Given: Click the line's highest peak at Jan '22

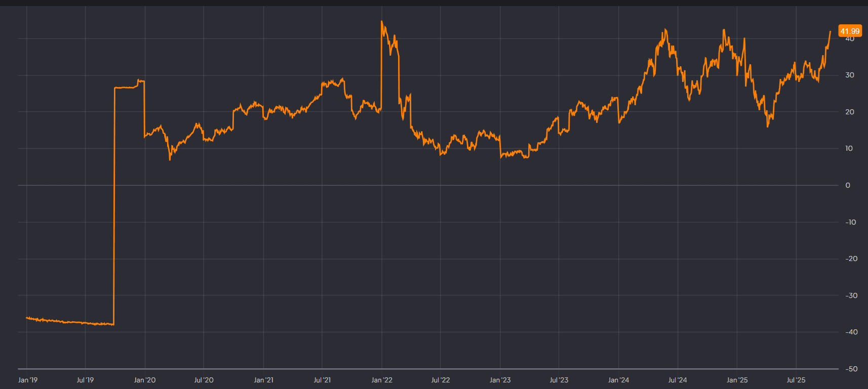Looking at the screenshot, I should click(382, 22).
